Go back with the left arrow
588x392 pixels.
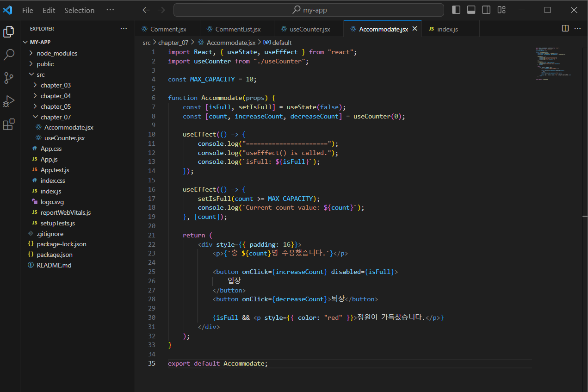coord(146,10)
